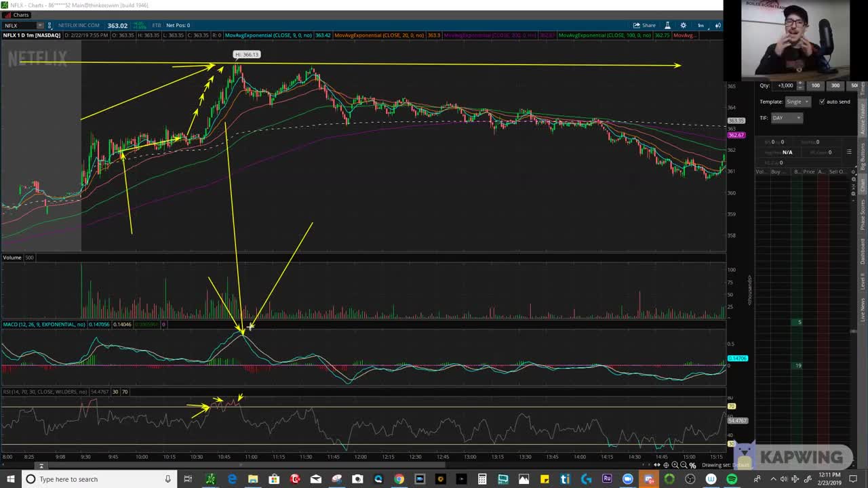Open the NFLX symbol dropdown arrow
Viewport: 868px width, 488px height.
point(39,25)
